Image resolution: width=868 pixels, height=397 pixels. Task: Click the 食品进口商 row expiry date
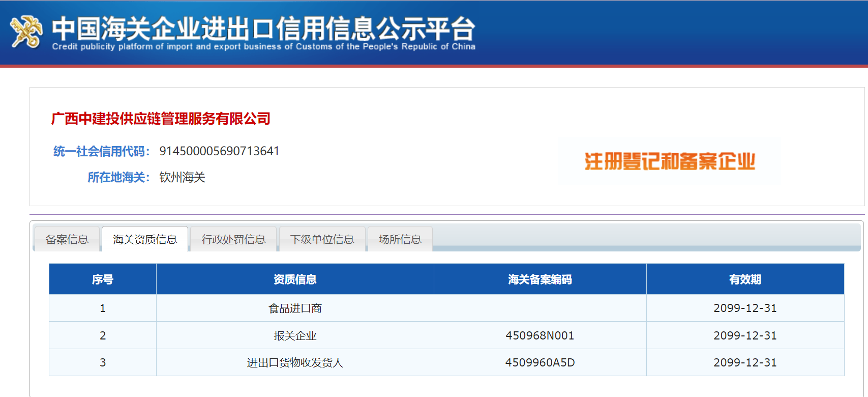click(x=745, y=308)
